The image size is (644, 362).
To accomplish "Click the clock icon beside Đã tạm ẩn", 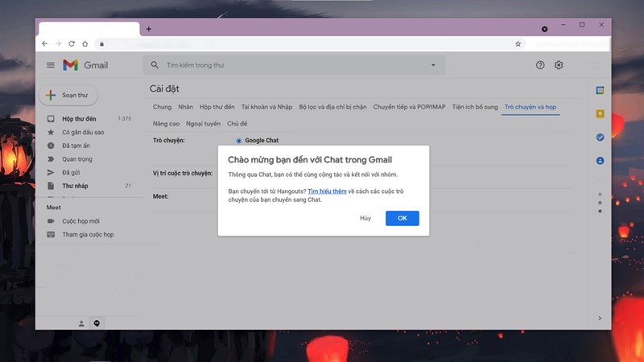I will point(51,146).
